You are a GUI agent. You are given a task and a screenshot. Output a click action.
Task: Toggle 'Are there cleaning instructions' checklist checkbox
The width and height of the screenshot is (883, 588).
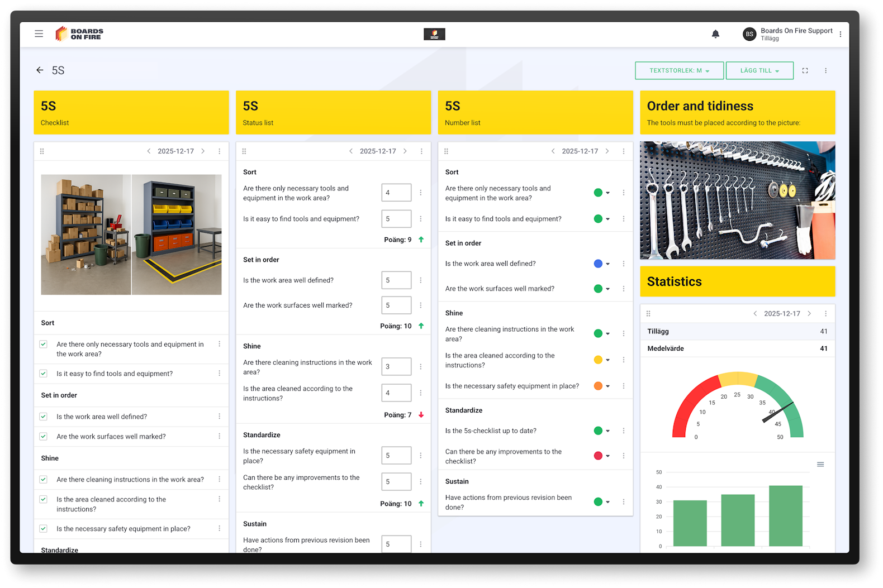click(x=44, y=480)
